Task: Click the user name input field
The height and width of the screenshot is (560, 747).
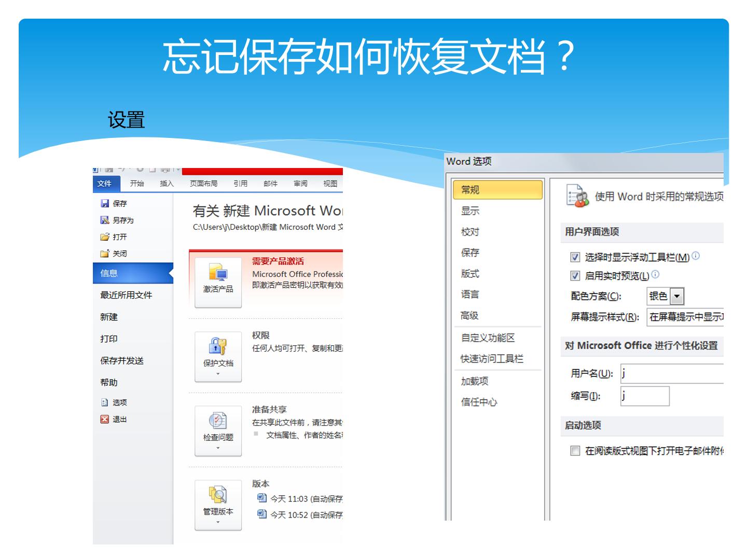Action: coord(672,373)
